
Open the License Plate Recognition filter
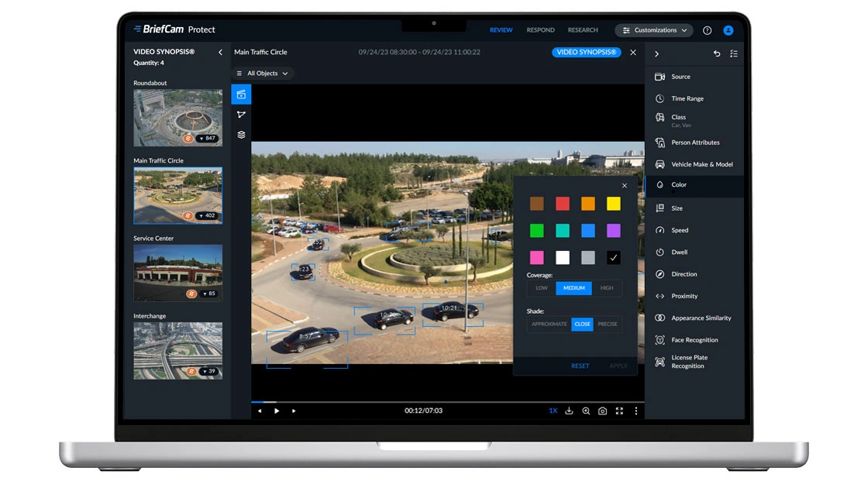click(x=689, y=362)
